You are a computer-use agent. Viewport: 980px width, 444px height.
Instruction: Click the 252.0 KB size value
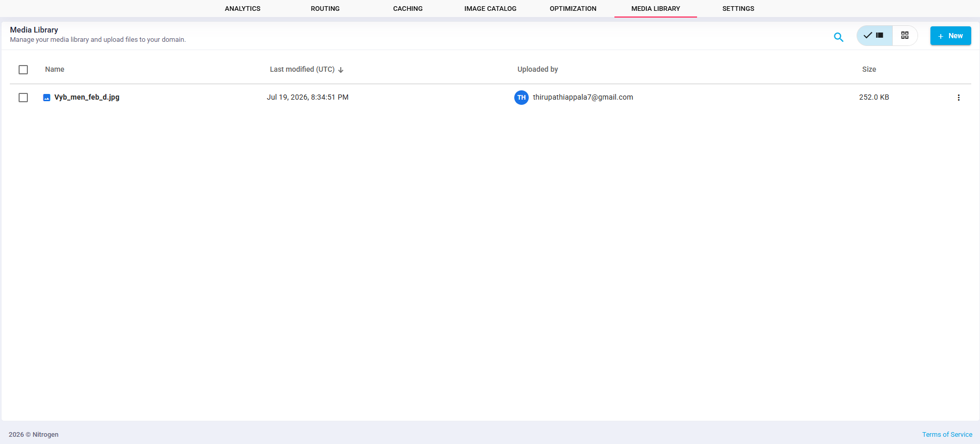tap(874, 97)
